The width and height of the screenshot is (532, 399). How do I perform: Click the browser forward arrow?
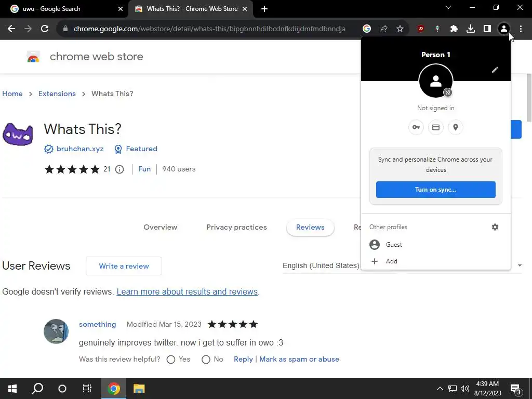pos(28,29)
